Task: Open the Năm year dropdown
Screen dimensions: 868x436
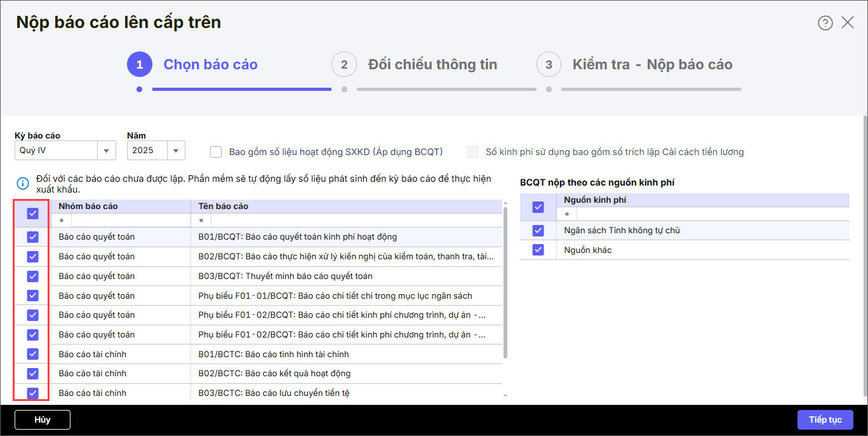Action: (176, 151)
